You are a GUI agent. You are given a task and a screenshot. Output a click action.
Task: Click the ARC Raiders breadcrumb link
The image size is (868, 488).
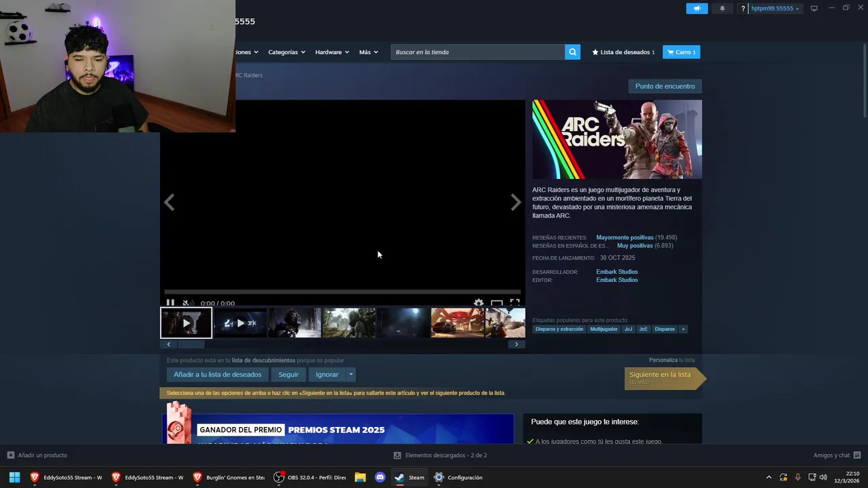[249, 75]
